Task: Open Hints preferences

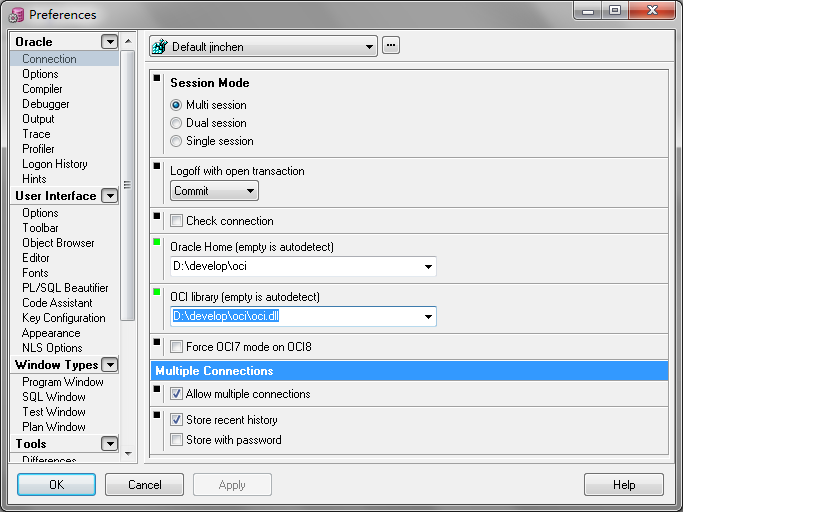Action: point(34,179)
